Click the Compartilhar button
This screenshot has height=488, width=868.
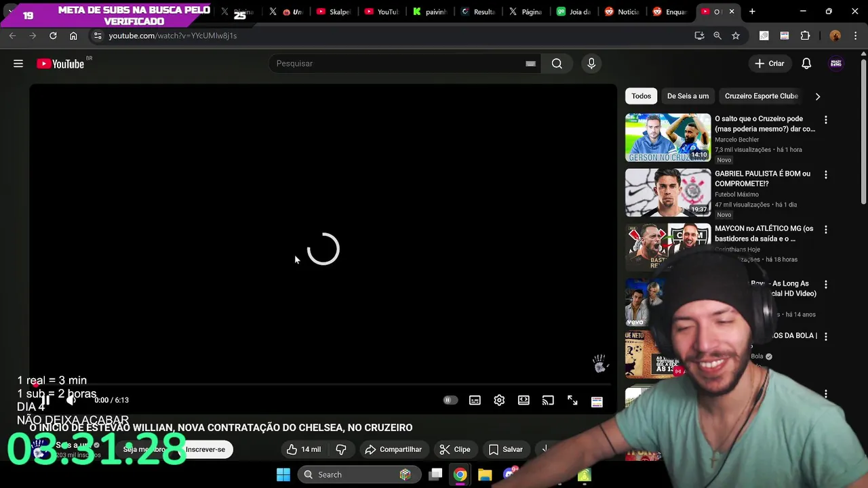pos(393,449)
